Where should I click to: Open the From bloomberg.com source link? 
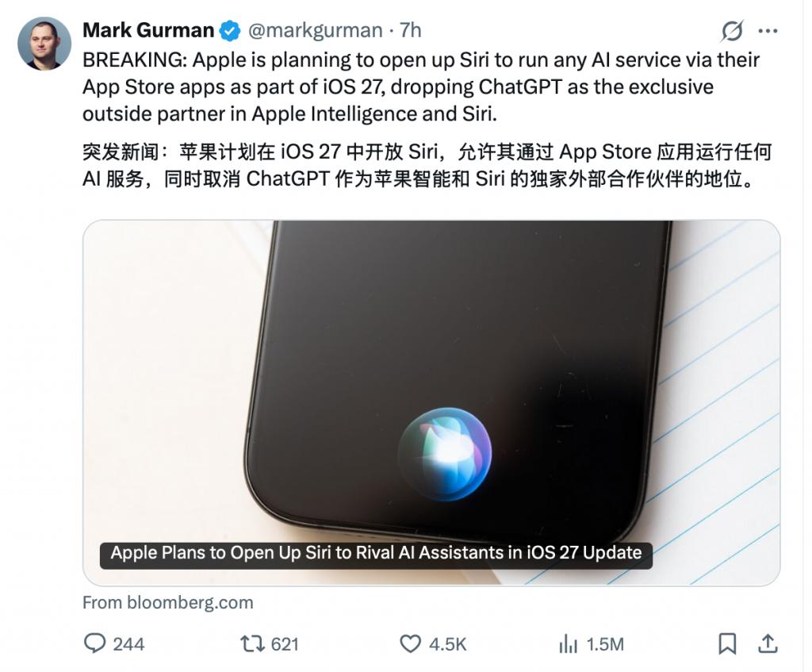[x=168, y=602]
